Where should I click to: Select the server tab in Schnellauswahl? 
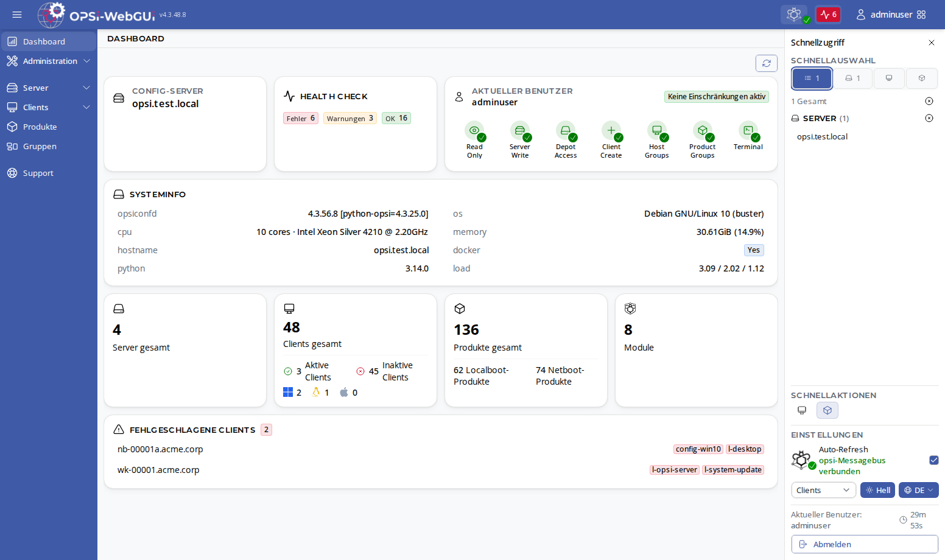[x=852, y=79]
